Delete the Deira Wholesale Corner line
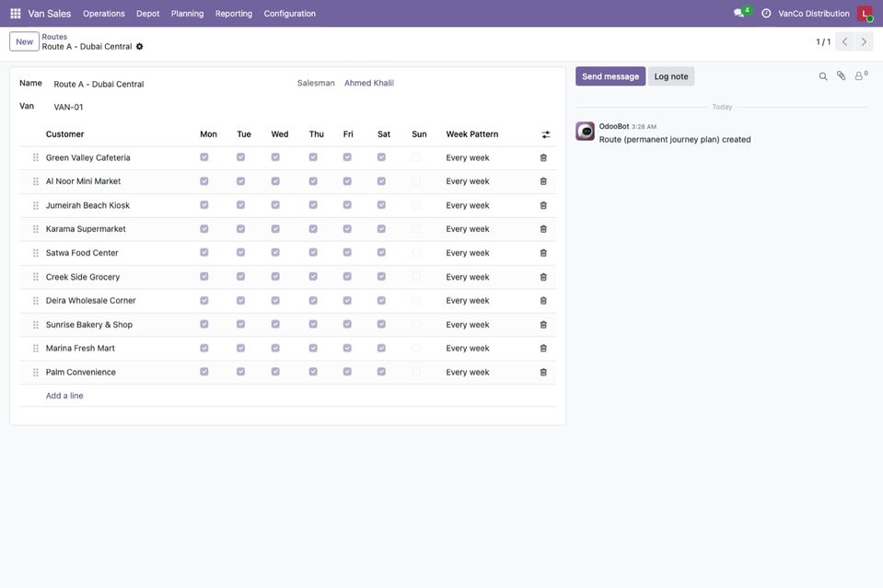Image resolution: width=883 pixels, height=588 pixels. coord(543,301)
